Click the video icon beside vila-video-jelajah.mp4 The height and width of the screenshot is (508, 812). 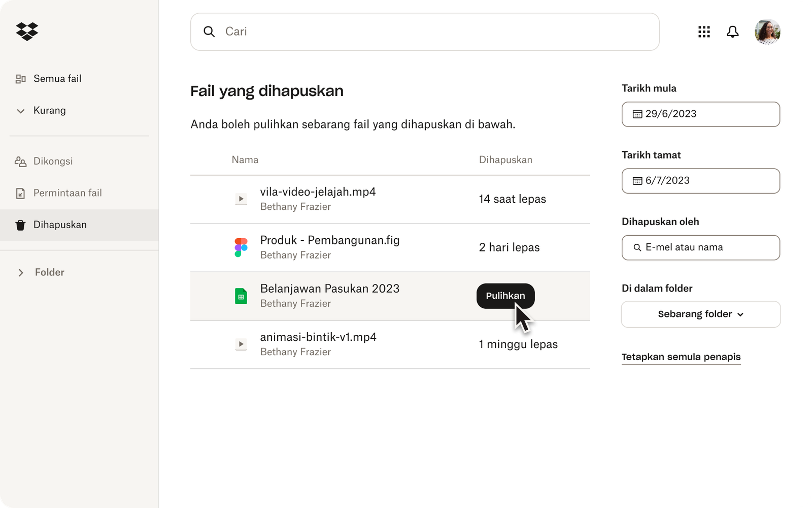(241, 199)
